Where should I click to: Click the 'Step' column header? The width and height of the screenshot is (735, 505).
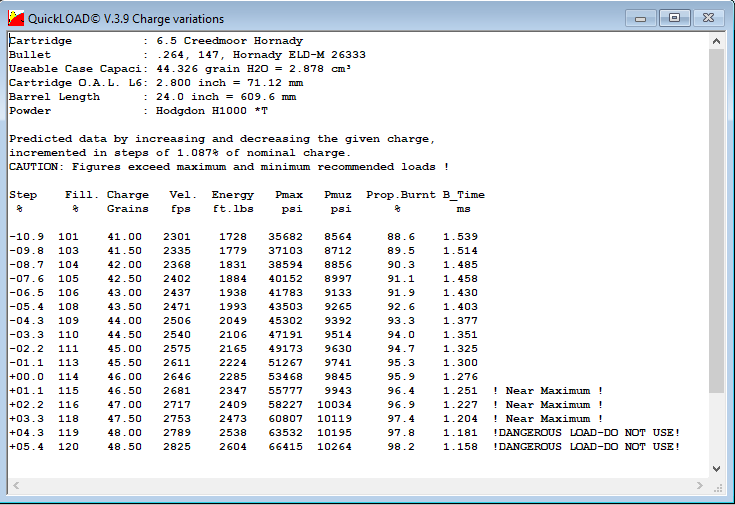click(x=23, y=195)
